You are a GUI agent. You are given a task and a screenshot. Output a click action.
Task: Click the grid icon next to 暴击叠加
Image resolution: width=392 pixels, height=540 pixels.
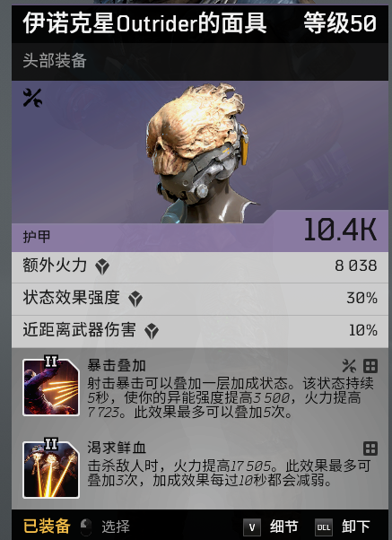[370, 366]
